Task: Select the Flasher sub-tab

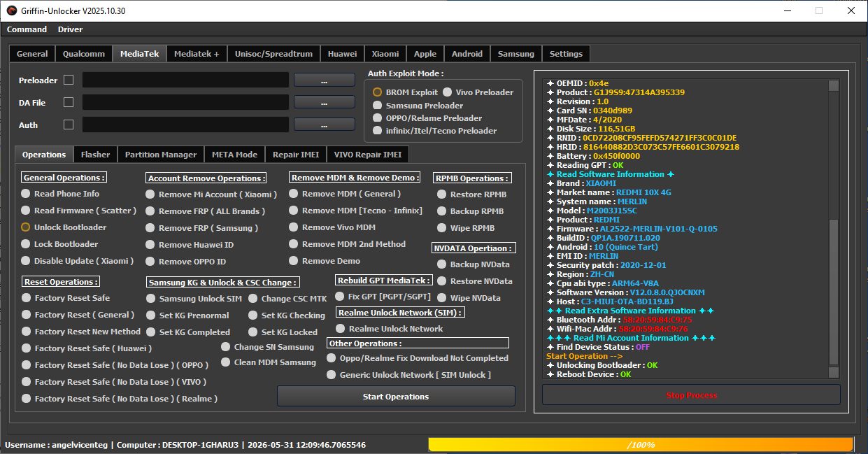Action: (x=95, y=155)
